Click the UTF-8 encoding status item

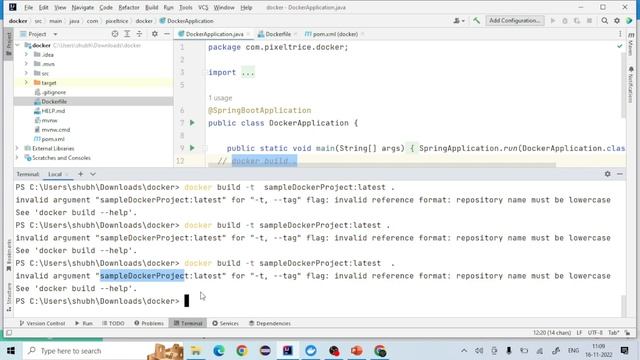point(595,333)
